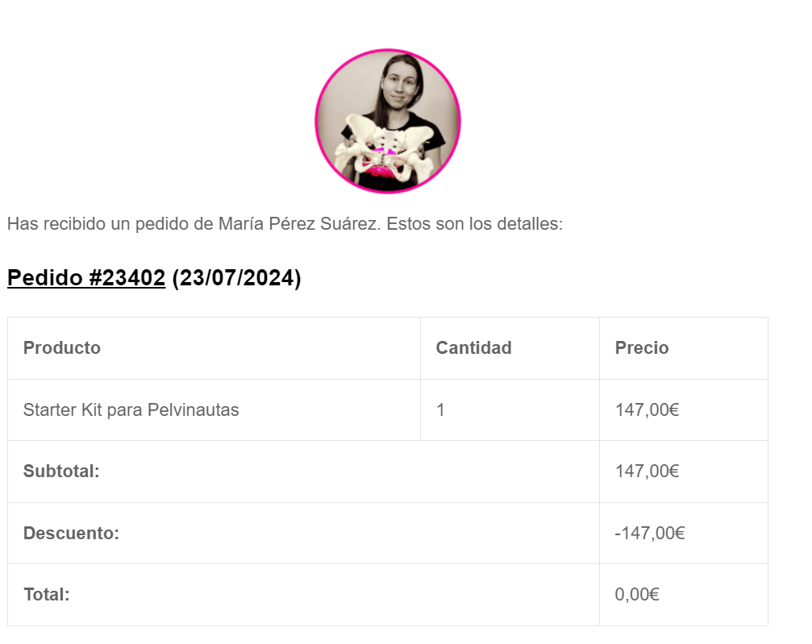Screen dimensions: 812x644
Task: Select the Precio column header
Action: tap(642, 348)
